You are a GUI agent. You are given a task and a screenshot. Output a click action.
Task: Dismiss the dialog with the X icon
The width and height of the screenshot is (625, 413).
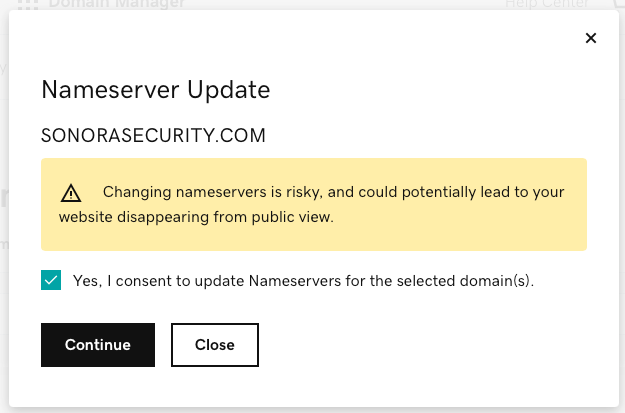[591, 38]
